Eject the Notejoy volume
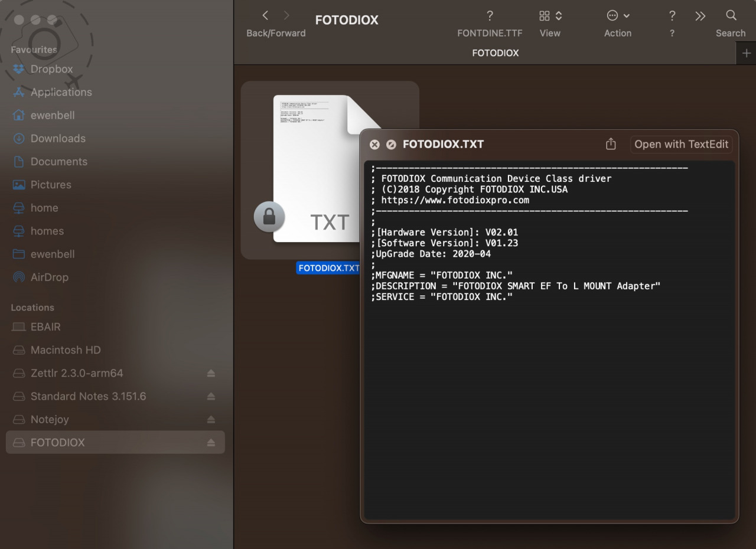 click(211, 419)
